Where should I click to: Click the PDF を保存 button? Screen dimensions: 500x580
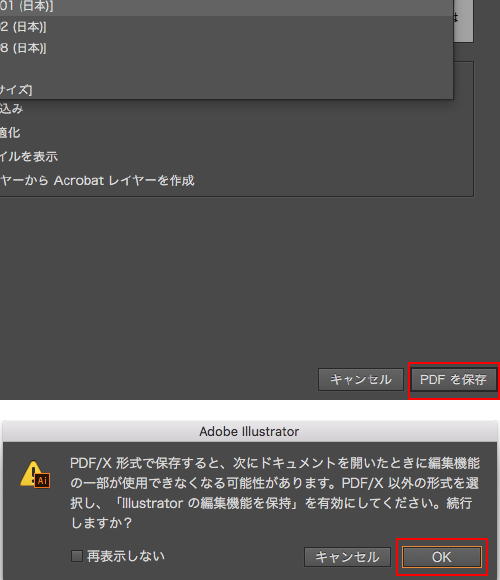453,380
